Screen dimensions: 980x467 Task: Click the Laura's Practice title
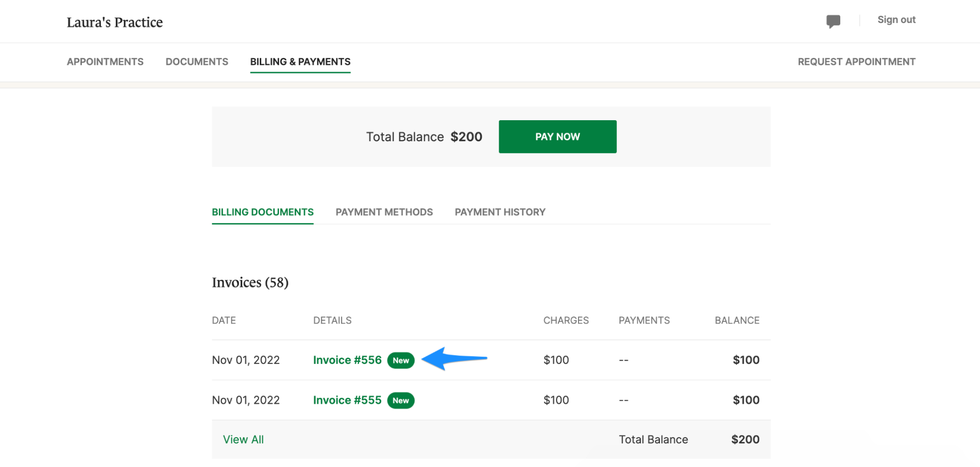point(115,22)
